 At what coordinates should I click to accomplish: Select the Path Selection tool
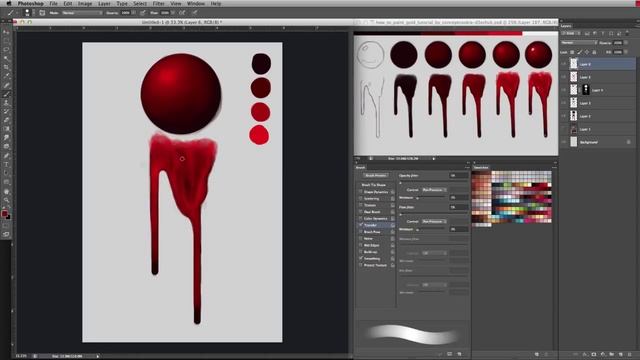click(6, 173)
